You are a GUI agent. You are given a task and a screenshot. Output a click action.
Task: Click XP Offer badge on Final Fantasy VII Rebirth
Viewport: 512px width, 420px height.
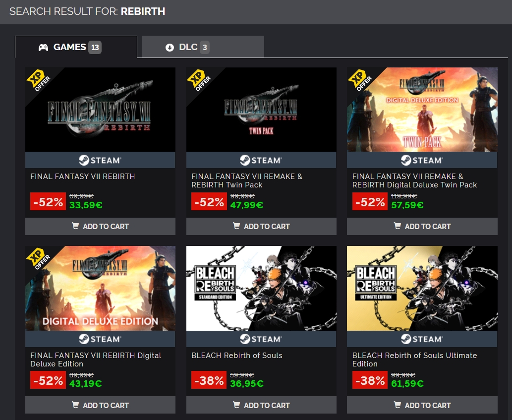(x=38, y=80)
